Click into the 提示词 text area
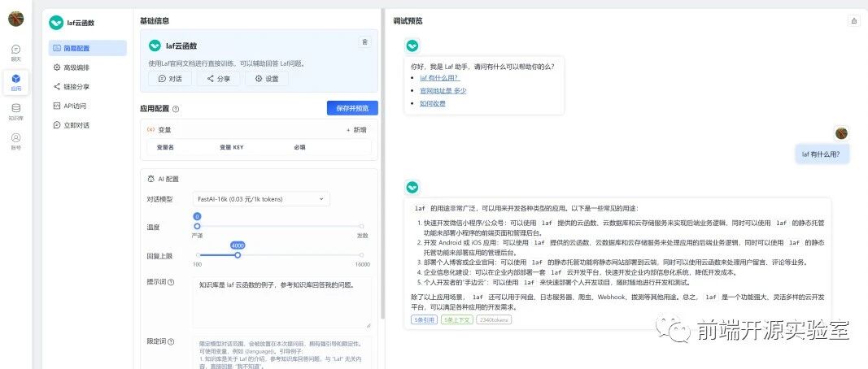868x369 pixels. [281, 302]
